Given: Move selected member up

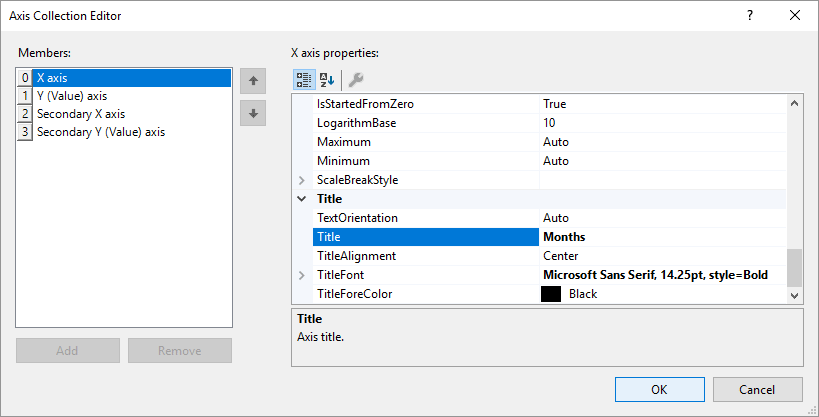Looking at the screenshot, I should (253, 81).
